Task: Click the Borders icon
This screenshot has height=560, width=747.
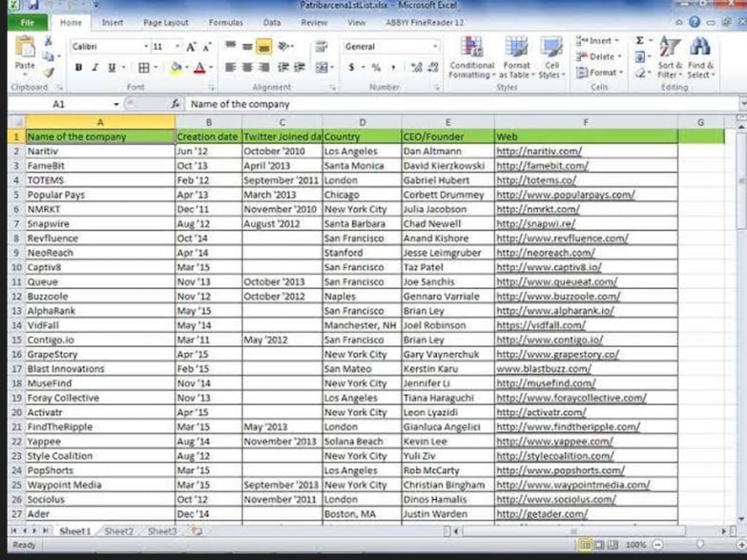Action: (x=143, y=68)
